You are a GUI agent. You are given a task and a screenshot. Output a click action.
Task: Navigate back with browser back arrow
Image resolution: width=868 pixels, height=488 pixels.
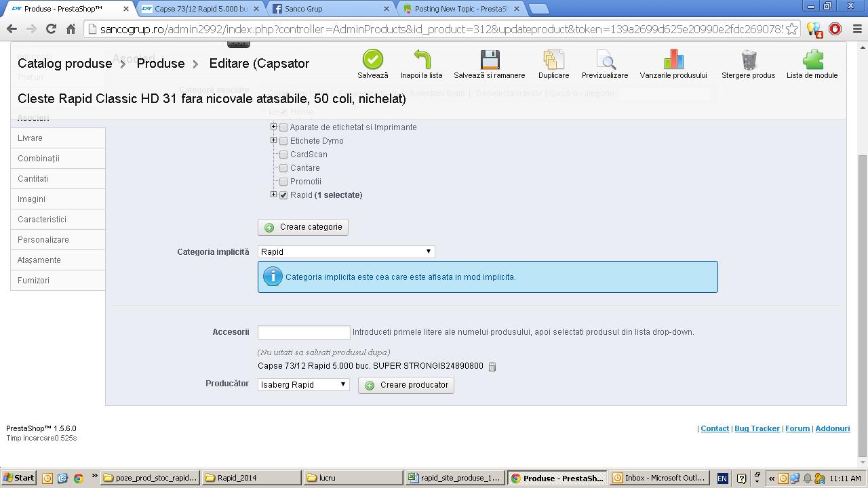pos(12,29)
